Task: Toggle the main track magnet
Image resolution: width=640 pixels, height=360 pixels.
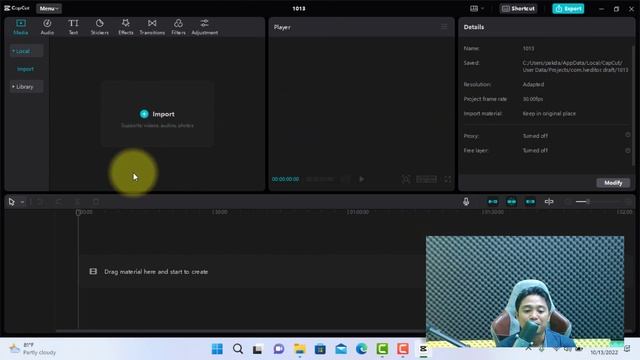Action: point(493,202)
